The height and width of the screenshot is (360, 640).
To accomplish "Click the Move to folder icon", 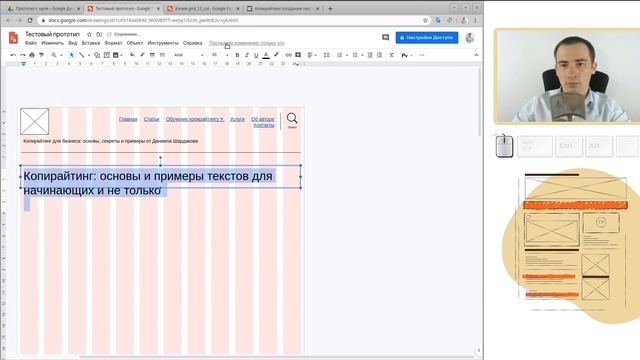I will (99, 34).
